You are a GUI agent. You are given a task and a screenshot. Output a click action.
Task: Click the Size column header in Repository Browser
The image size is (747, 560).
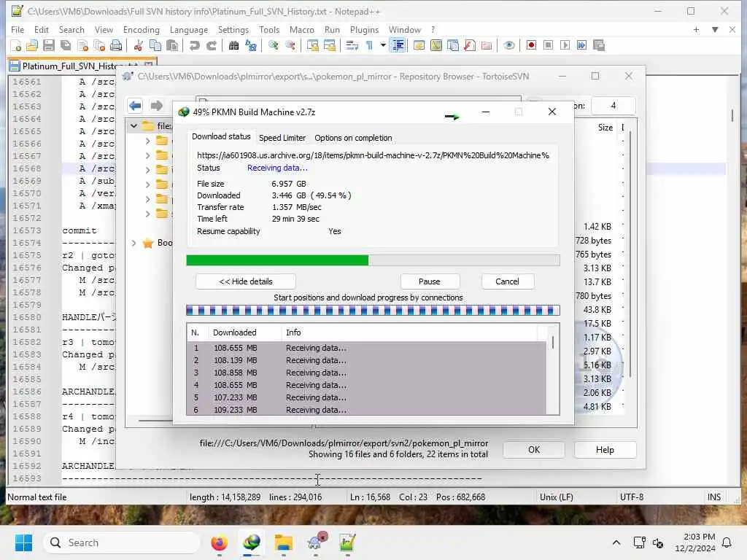pos(605,128)
